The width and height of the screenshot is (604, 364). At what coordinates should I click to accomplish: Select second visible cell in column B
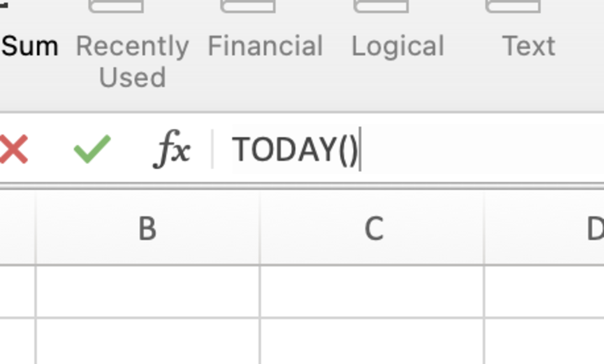[147, 341]
